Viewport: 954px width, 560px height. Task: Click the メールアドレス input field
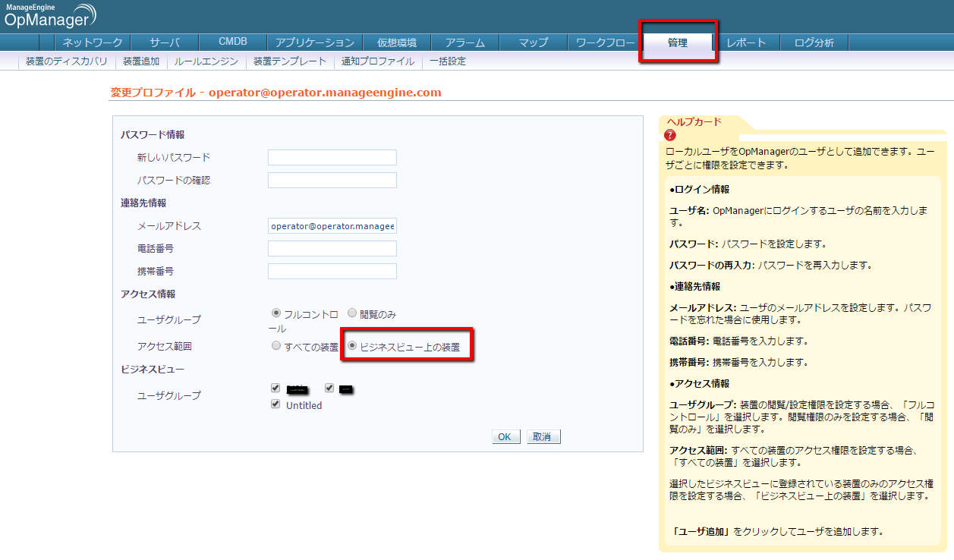pos(332,225)
